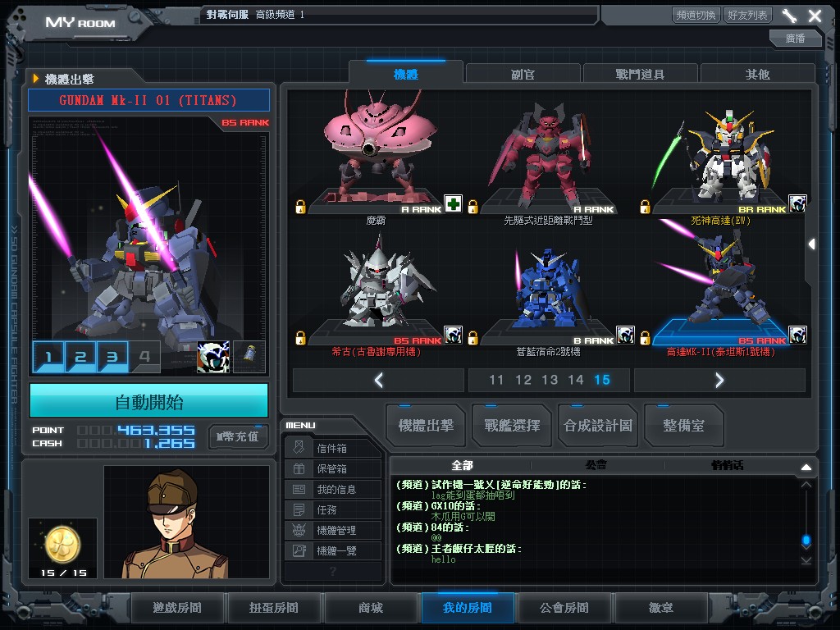
Task: Toggle lock icon on 希古
Action: 300,338
